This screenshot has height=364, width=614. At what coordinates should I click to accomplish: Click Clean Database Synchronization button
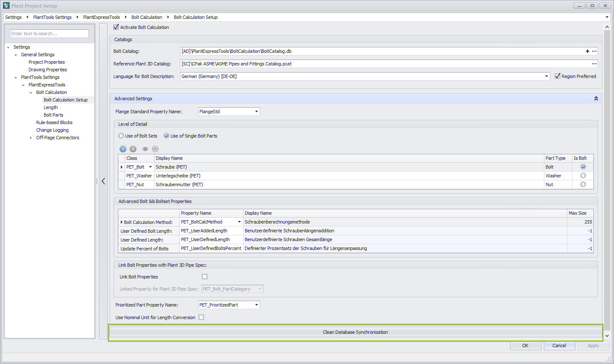(x=355, y=332)
